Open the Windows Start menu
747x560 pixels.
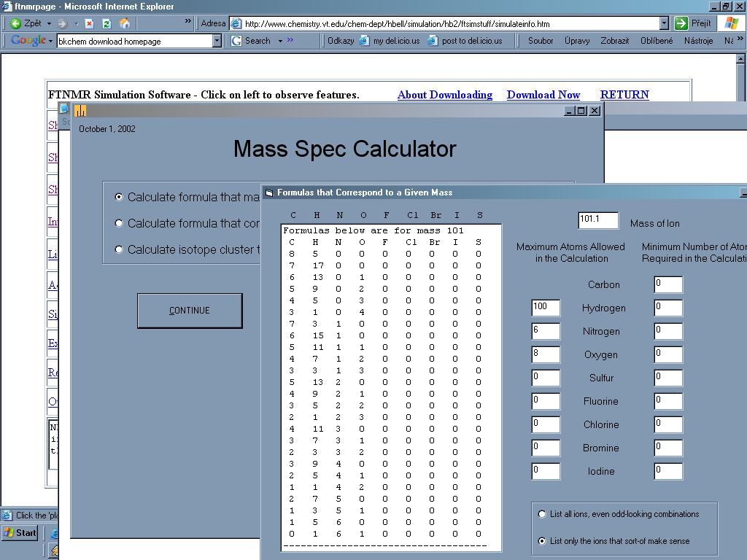point(20,532)
